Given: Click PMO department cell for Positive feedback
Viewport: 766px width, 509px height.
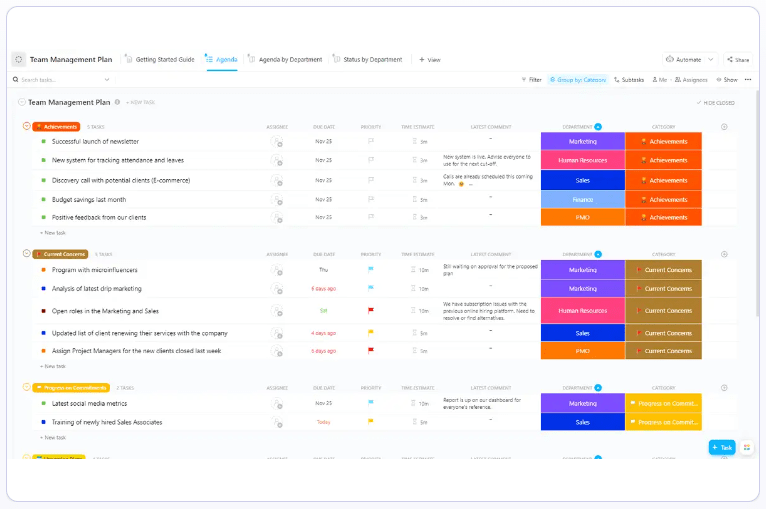Looking at the screenshot, I should pyautogui.click(x=583, y=217).
